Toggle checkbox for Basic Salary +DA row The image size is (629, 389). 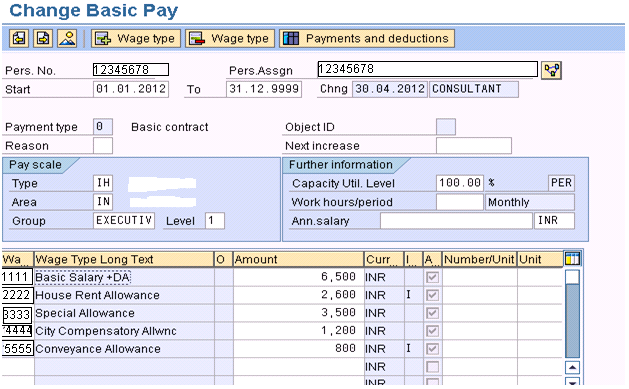432,277
